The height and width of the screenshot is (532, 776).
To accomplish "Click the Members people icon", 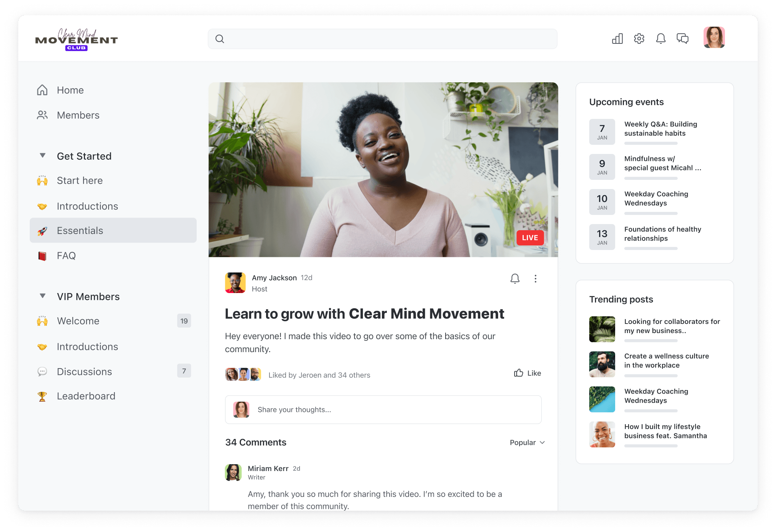I will click(x=42, y=115).
